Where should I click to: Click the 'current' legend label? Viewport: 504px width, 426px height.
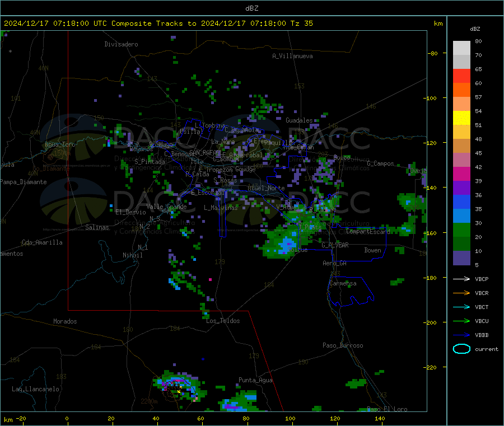(x=487, y=349)
